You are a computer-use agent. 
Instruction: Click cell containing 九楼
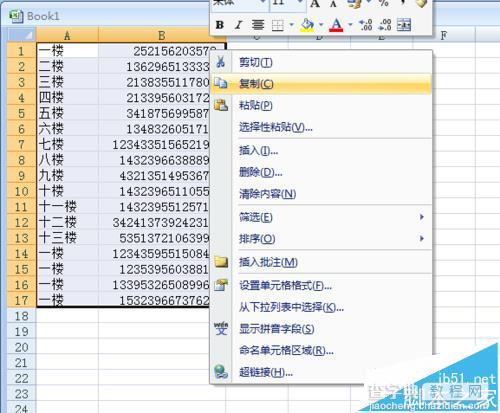coord(67,176)
